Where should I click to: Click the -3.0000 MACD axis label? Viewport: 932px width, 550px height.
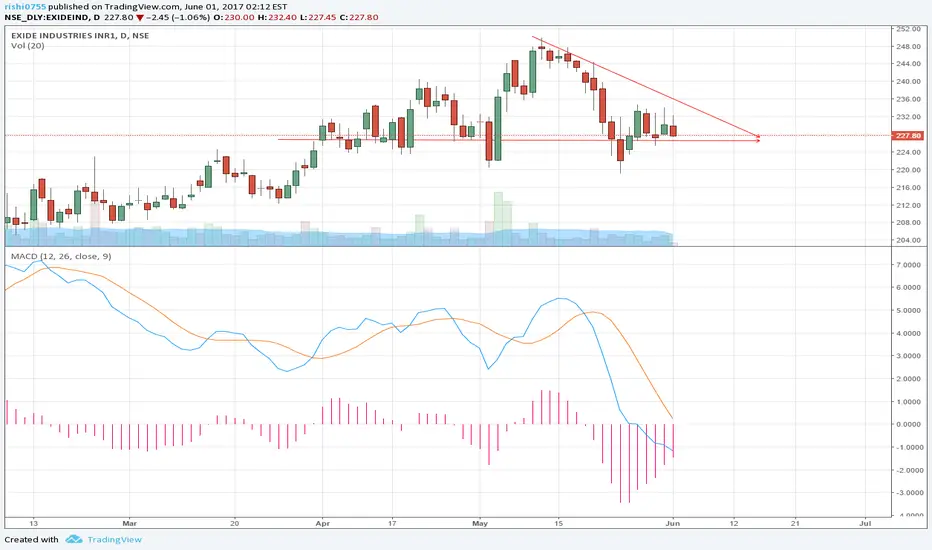pyautogui.click(x=908, y=493)
